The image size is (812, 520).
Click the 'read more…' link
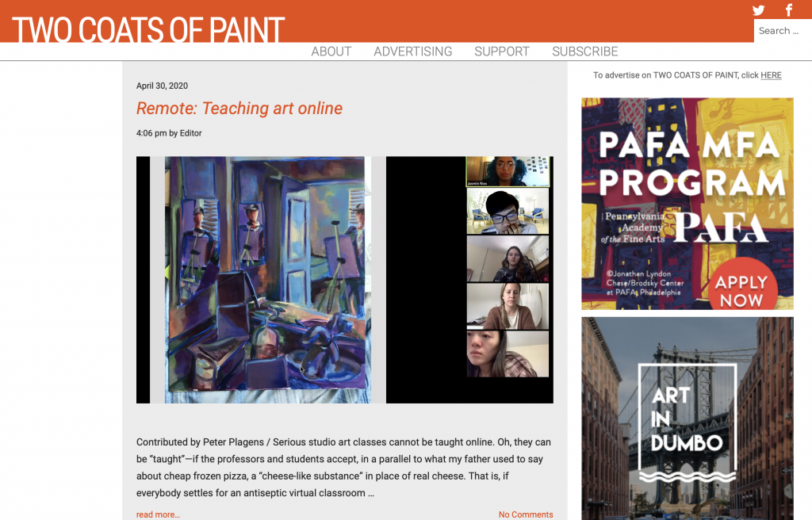pyautogui.click(x=158, y=514)
